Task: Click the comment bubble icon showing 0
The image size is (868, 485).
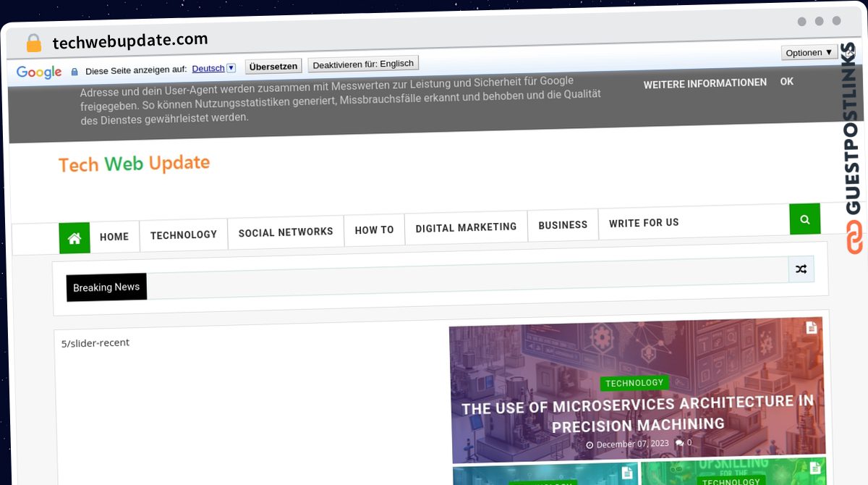Action: tap(679, 442)
